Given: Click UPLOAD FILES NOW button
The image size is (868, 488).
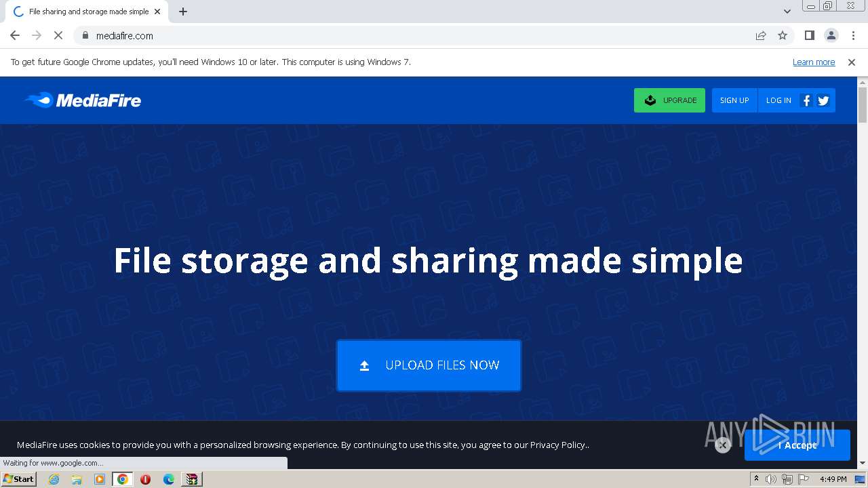Looking at the screenshot, I should pyautogui.click(x=429, y=365).
